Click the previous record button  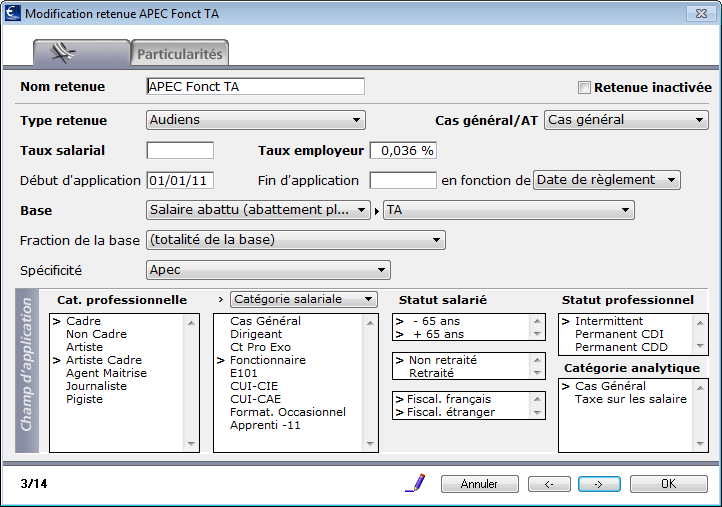pos(549,484)
